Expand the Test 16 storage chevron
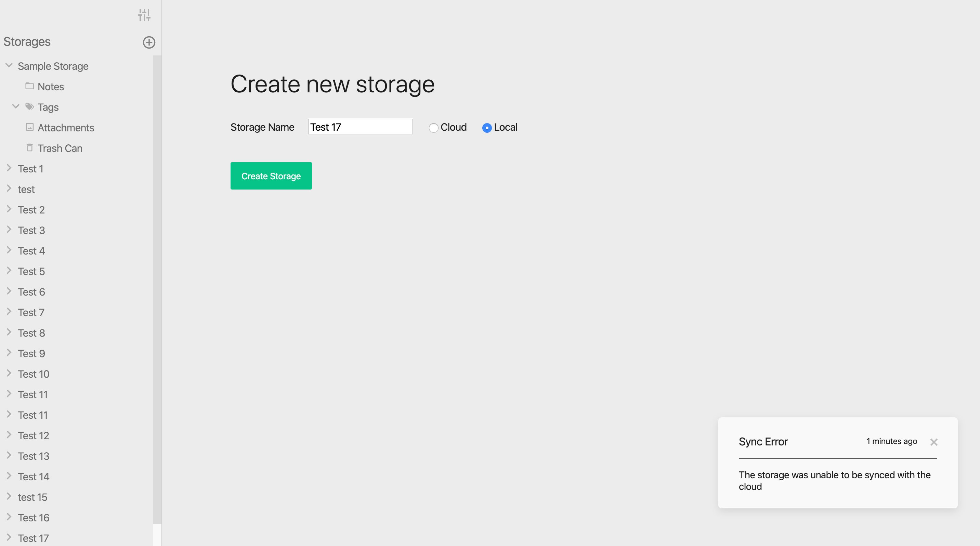Image resolution: width=980 pixels, height=546 pixels. (x=9, y=517)
